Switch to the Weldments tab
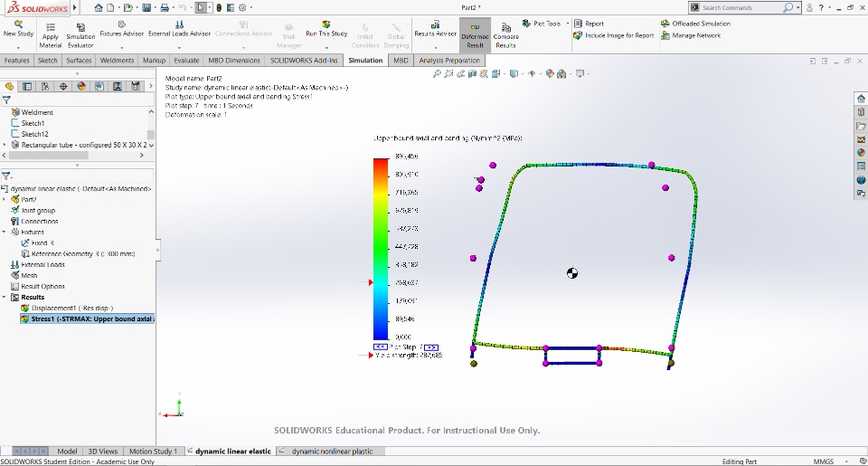The height and width of the screenshot is (466, 868). 117,61
